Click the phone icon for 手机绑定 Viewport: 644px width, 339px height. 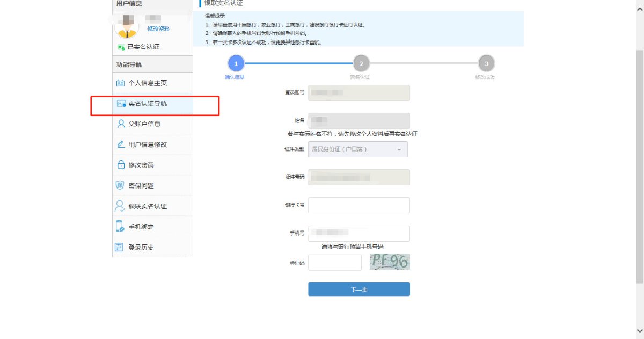click(120, 227)
